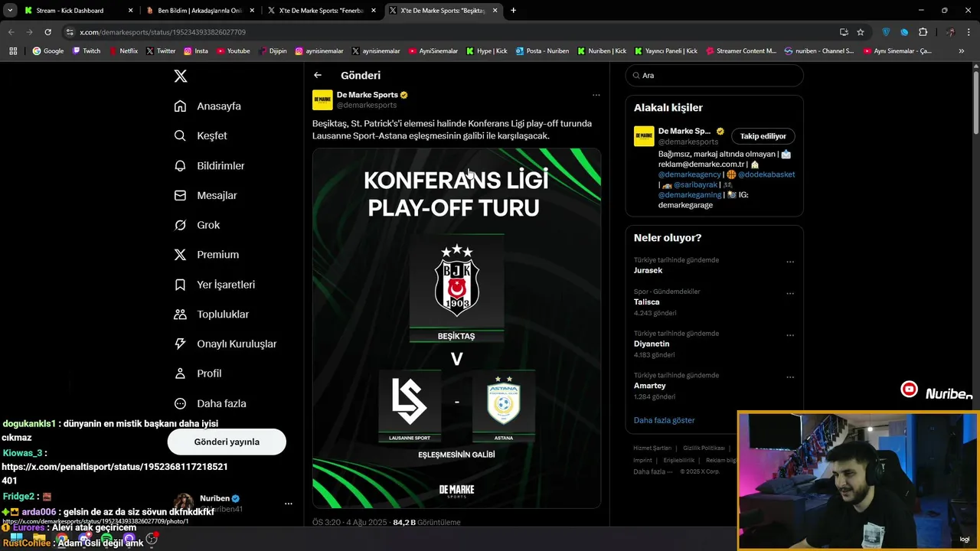Open the Amartey trending topic
This screenshot has width=980, height=551.
point(649,386)
